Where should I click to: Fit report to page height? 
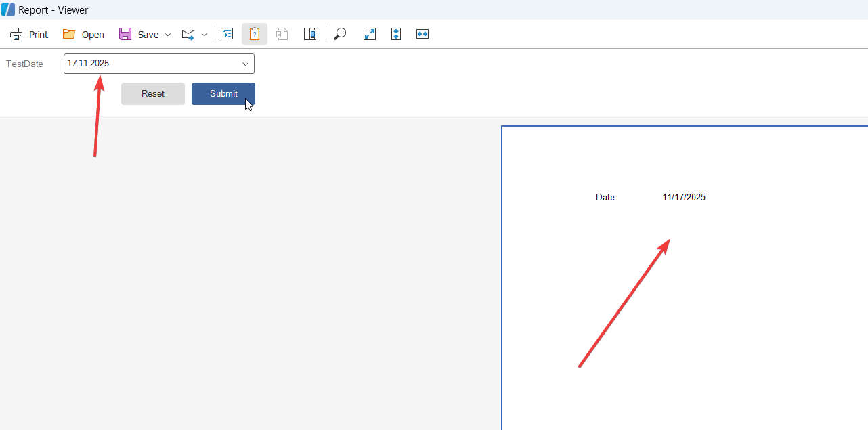(x=396, y=34)
